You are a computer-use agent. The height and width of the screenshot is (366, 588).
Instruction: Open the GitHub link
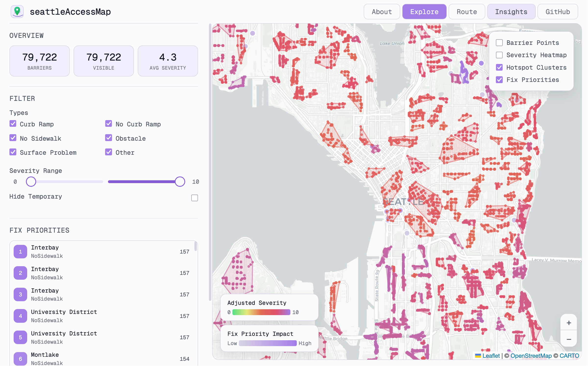558,11
